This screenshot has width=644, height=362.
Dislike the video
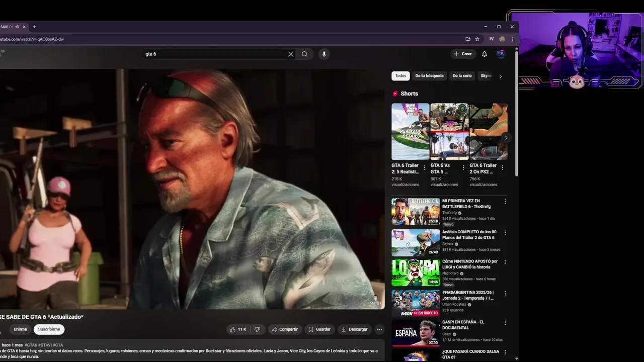pyautogui.click(x=257, y=329)
